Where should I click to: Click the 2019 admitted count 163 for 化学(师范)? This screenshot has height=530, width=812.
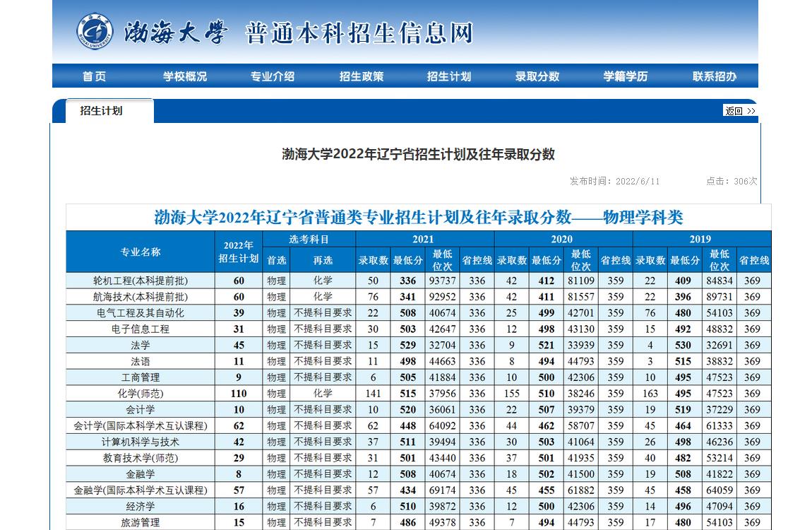point(650,393)
